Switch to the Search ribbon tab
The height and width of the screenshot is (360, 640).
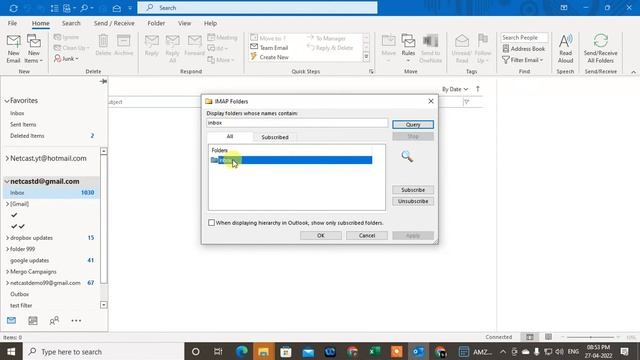(x=71, y=23)
